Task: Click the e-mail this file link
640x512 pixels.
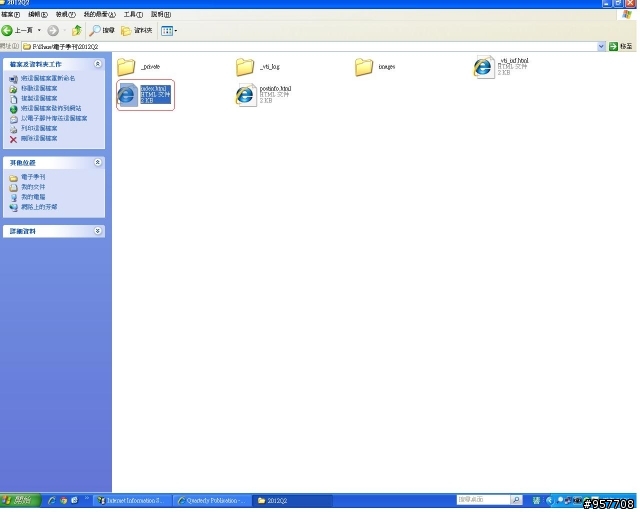Action: coord(54,118)
